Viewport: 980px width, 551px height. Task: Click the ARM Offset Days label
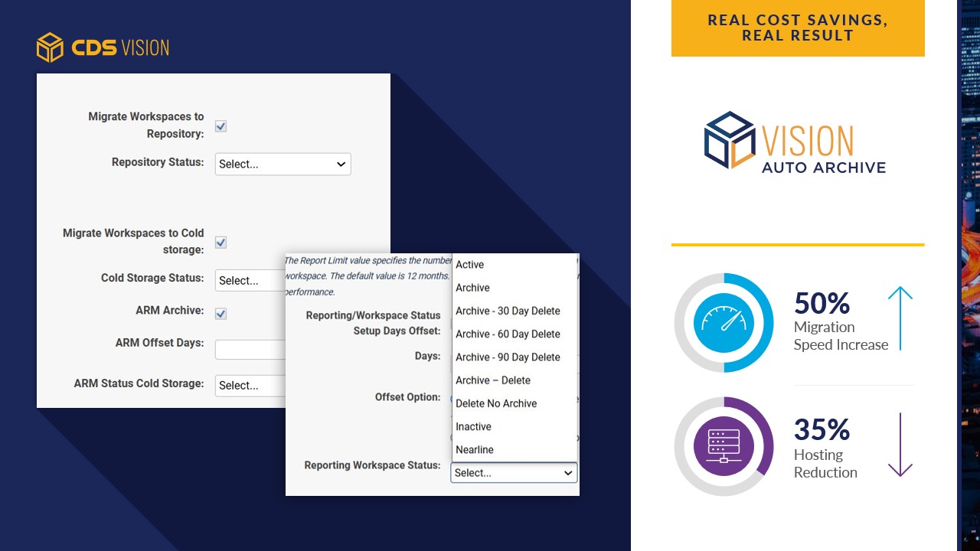point(159,343)
